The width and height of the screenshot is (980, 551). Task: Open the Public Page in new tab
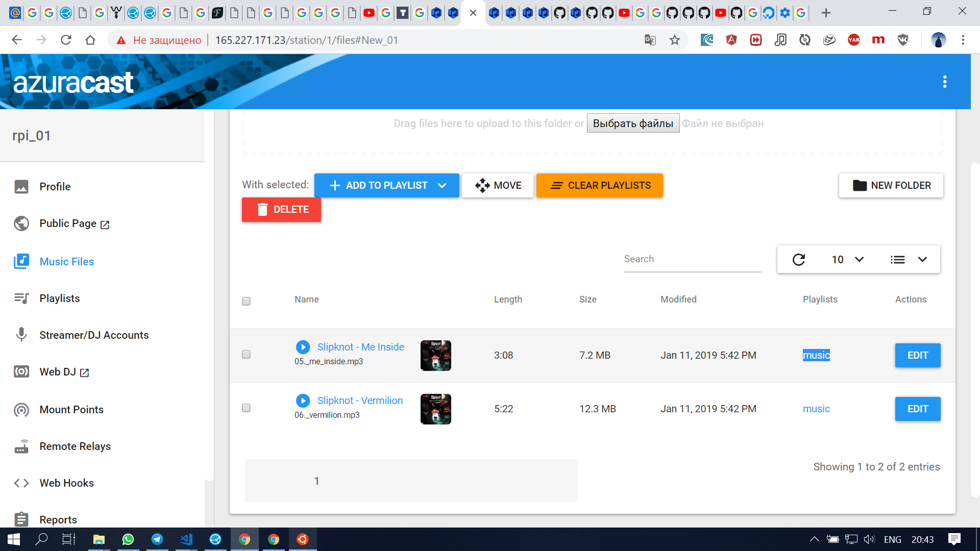click(105, 224)
